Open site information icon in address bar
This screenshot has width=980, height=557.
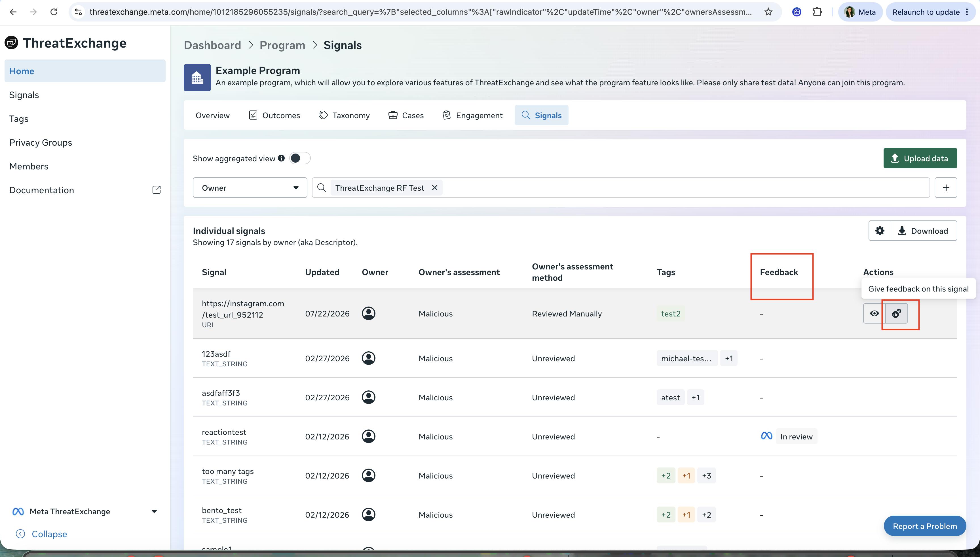coord(78,12)
